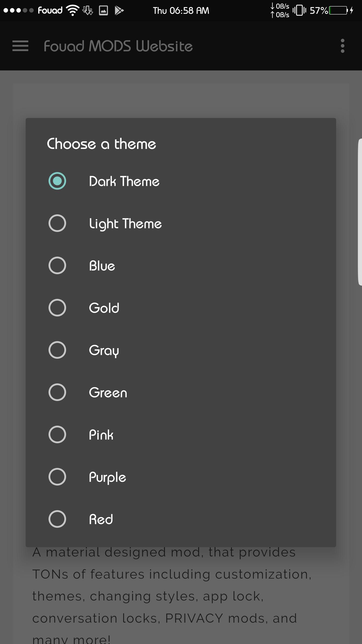Screen dimensions: 362x644
Task: Tap the scrollbar handle at right edge
Action: coord(360,212)
